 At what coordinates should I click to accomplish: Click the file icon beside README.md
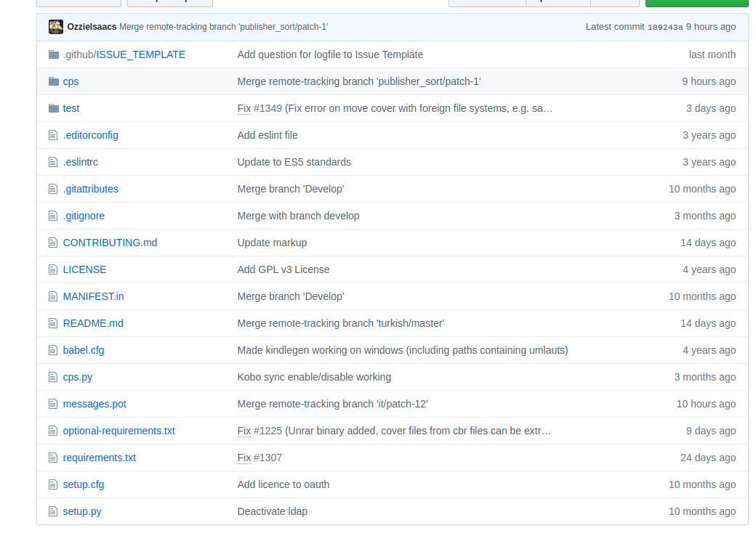point(53,323)
